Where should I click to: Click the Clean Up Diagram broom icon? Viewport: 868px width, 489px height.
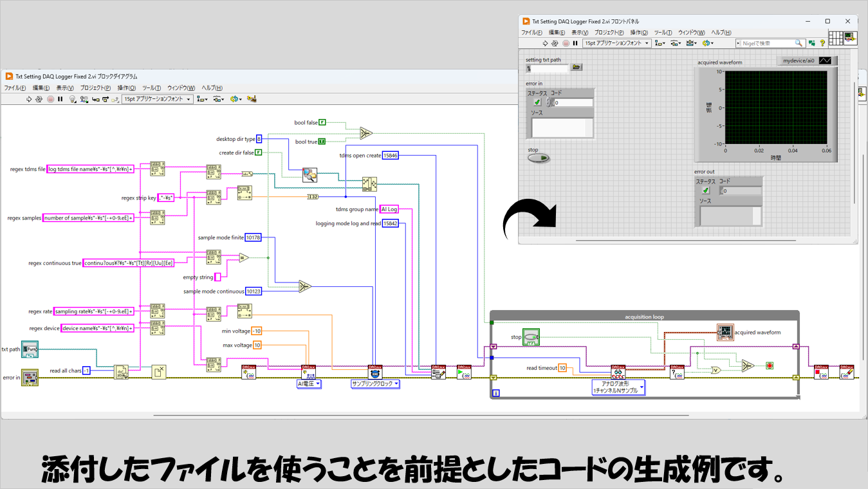(252, 99)
